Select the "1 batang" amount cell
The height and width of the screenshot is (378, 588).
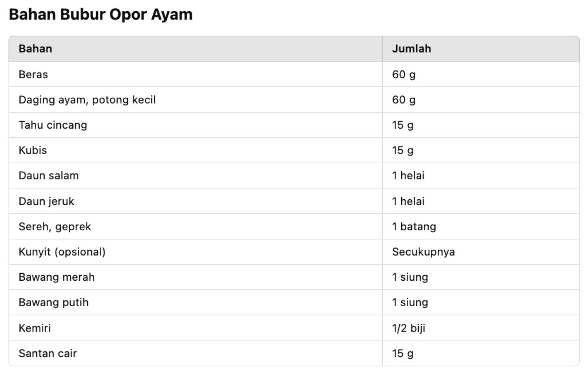[x=414, y=226]
